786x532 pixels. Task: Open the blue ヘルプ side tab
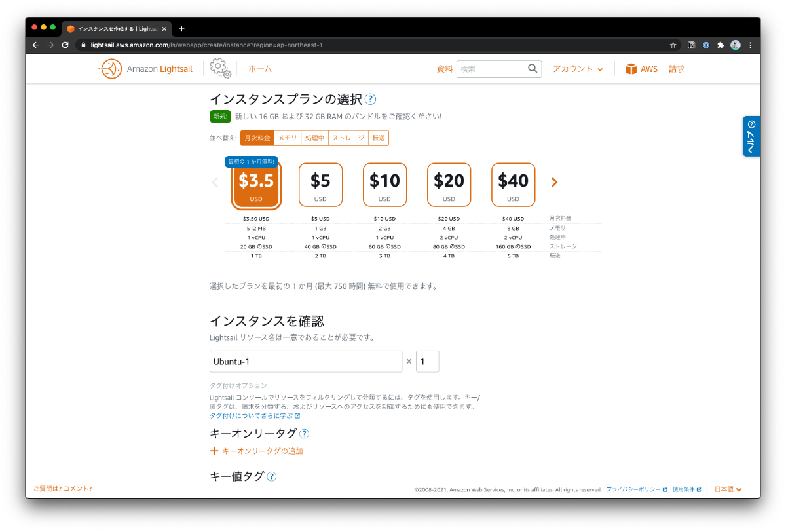pyautogui.click(x=751, y=136)
